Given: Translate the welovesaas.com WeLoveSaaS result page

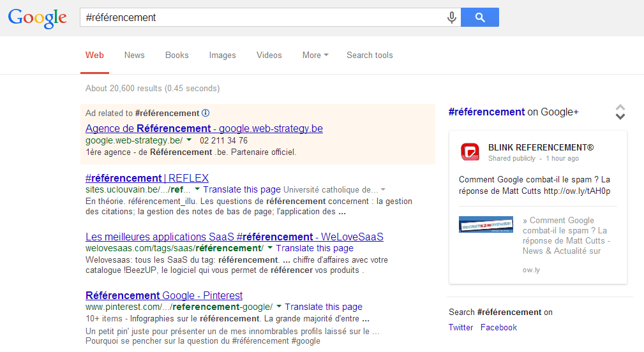Looking at the screenshot, I should click(315, 248).
